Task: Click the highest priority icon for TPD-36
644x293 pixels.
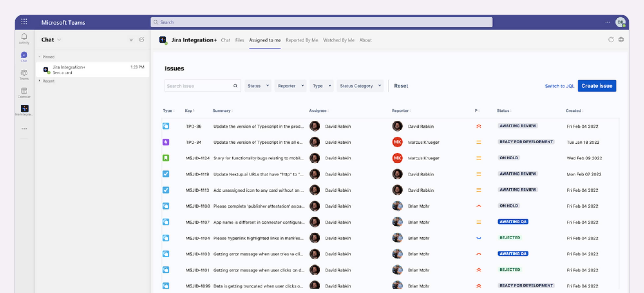Action: 479,126
